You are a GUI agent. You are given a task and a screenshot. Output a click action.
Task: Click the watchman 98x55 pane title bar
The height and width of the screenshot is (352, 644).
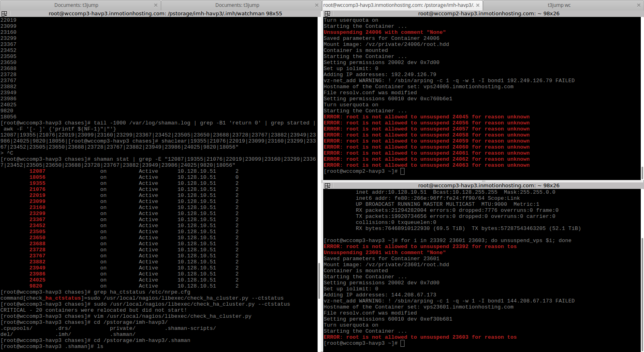tap(165, 14)
